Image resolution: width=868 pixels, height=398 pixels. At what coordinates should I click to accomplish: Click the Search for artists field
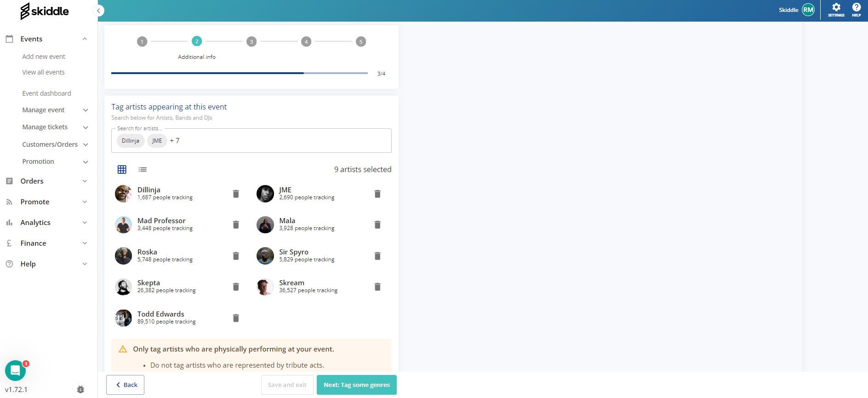280,141
